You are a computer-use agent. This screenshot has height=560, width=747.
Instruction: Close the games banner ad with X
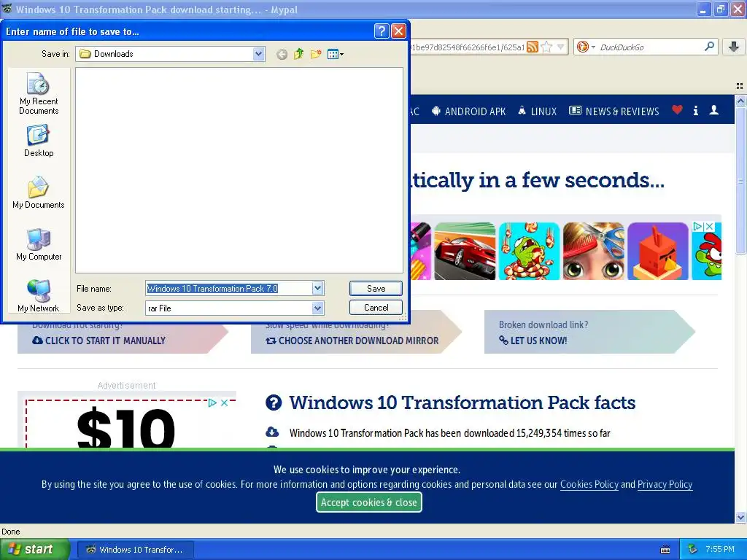point(709,227)
